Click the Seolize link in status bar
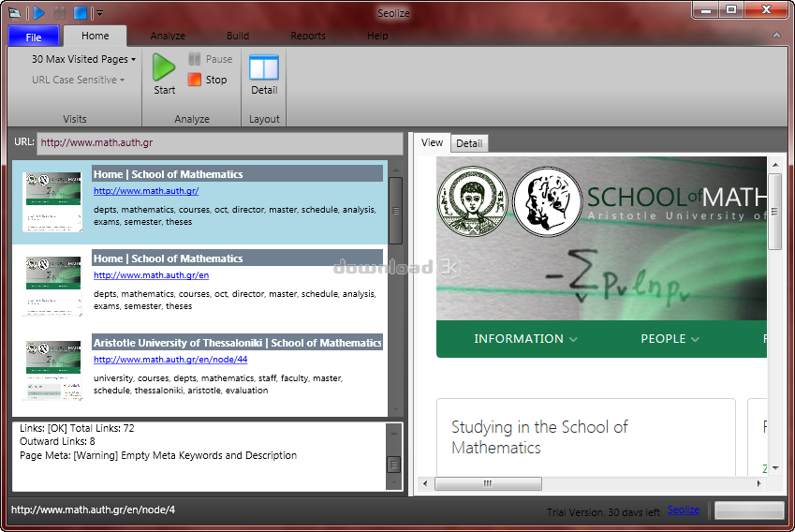The image size is (795, 532). pyautogui.click(x=683, y=510)
